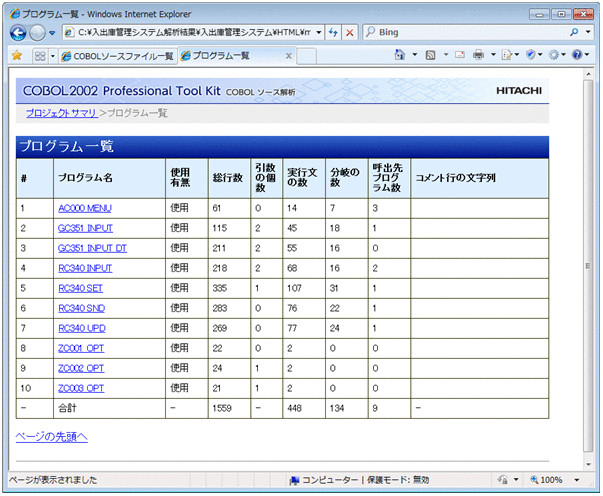Click the 総行数 column header

click(228, 178)
